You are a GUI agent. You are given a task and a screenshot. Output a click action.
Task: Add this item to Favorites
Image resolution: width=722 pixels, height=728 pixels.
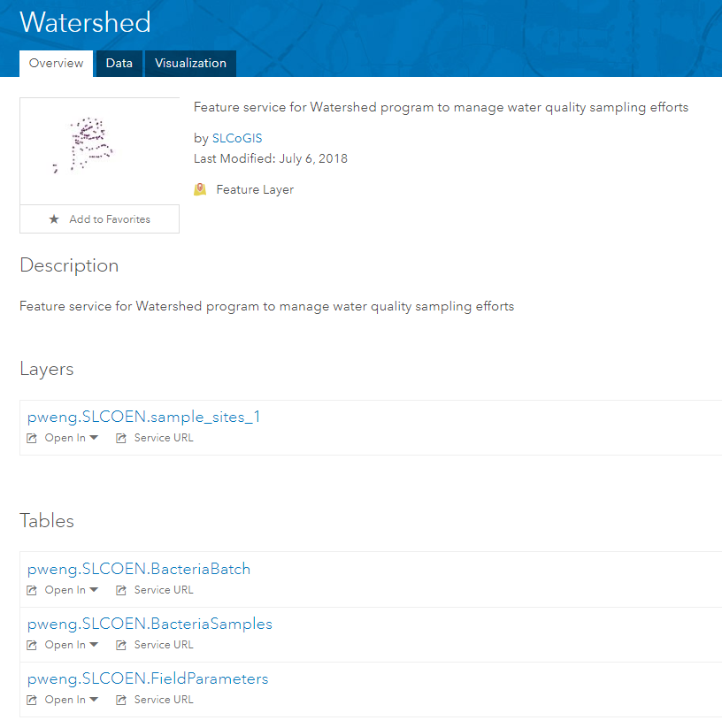99,219
